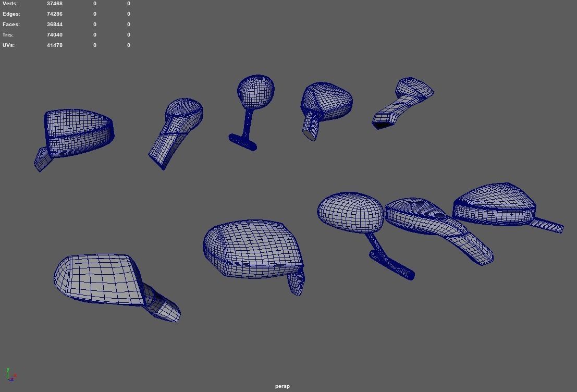Image resolution: width=577 pixels, height=392 pixels.
Task: Click the Verts: label in HUD
Action: (10, 3)
